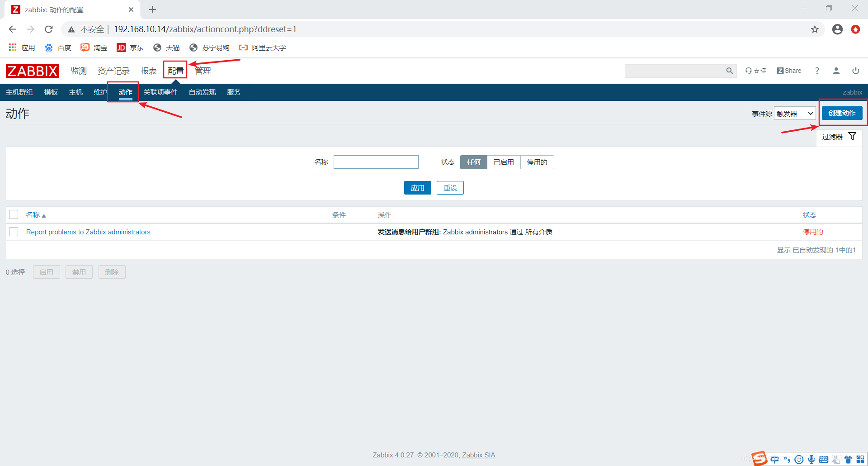Toggle Sogou punctuation mode icon
The height and width of the screenshot is (466, 868).
click(787, 460)
